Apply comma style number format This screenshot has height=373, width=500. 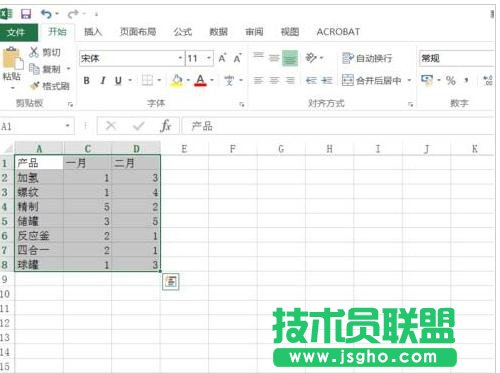[466, 80]
